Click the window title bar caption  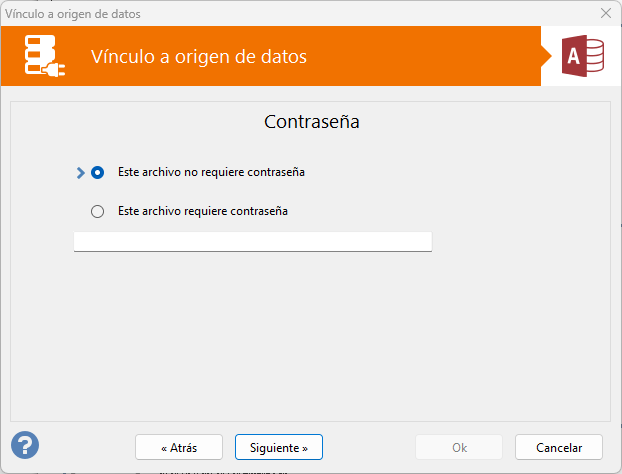pos(73,14)
